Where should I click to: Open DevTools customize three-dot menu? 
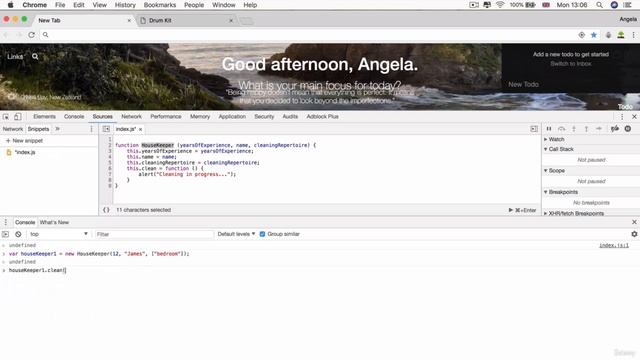tap(622, 117)
